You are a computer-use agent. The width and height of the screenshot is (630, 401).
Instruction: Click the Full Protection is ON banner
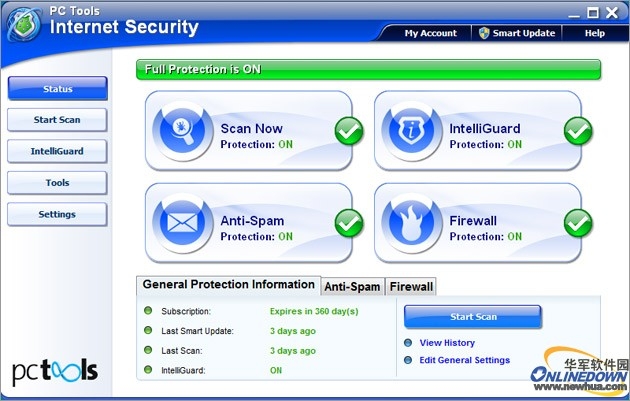click(x=368, y=70)
